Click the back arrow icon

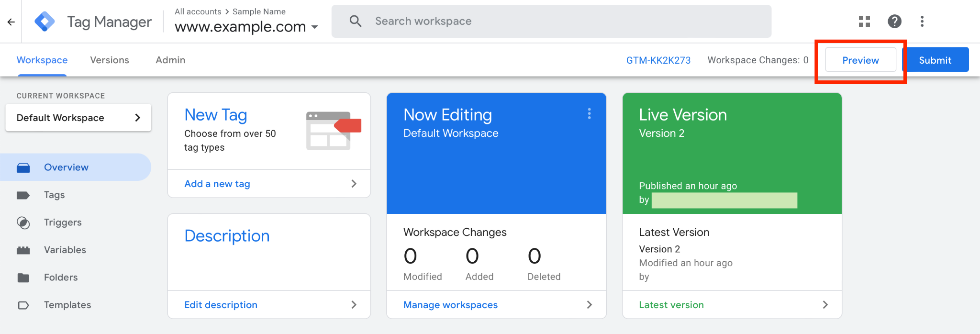pos(11,22)
